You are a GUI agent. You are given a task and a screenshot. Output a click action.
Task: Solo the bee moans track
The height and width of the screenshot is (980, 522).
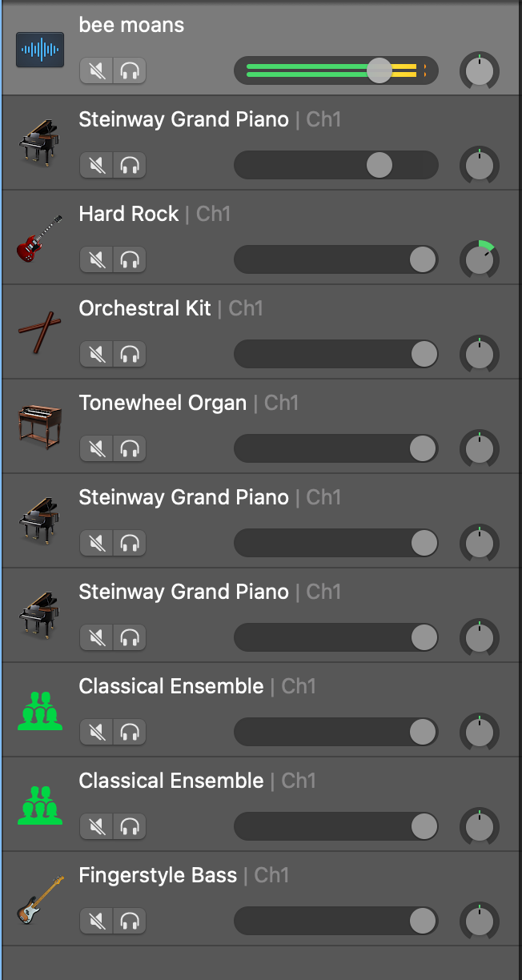[x=130, y=71]
